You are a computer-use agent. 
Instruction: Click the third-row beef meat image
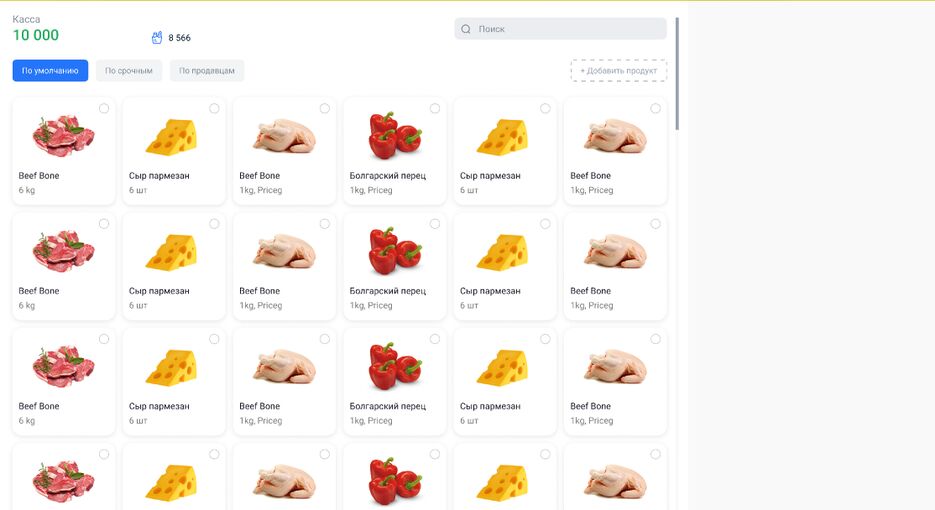coord(63,366)
